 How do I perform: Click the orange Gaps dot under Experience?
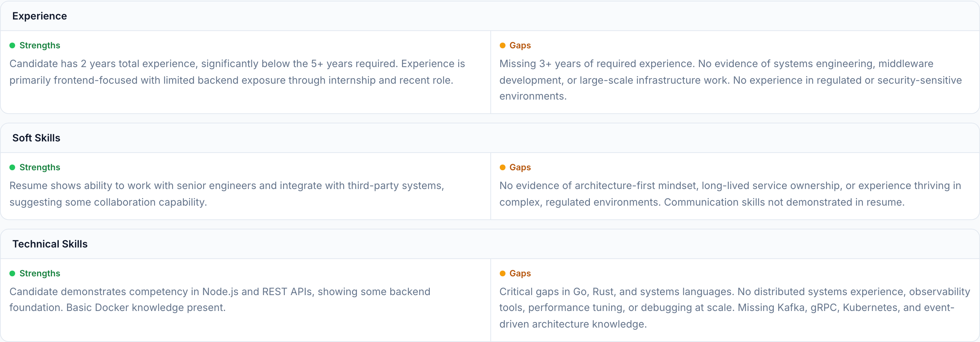point(502,45)
